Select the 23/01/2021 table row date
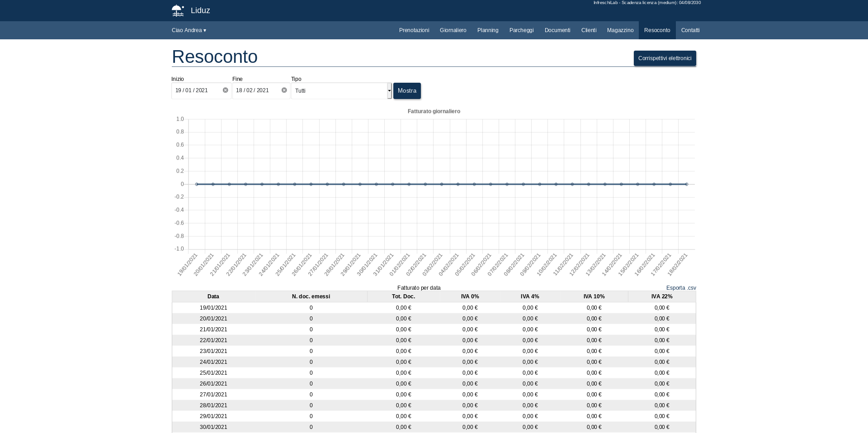This screenshot has height=433, width=868. tap(213, 351)
